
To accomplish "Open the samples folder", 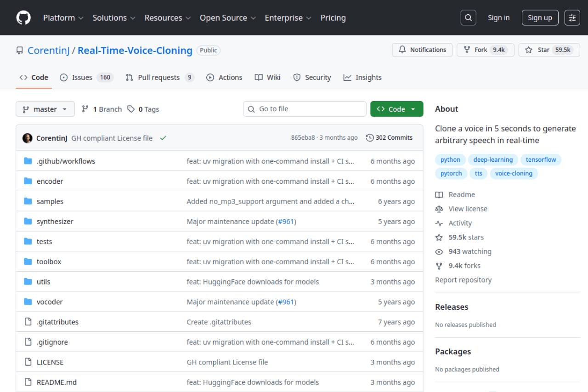I will (50, 201).
